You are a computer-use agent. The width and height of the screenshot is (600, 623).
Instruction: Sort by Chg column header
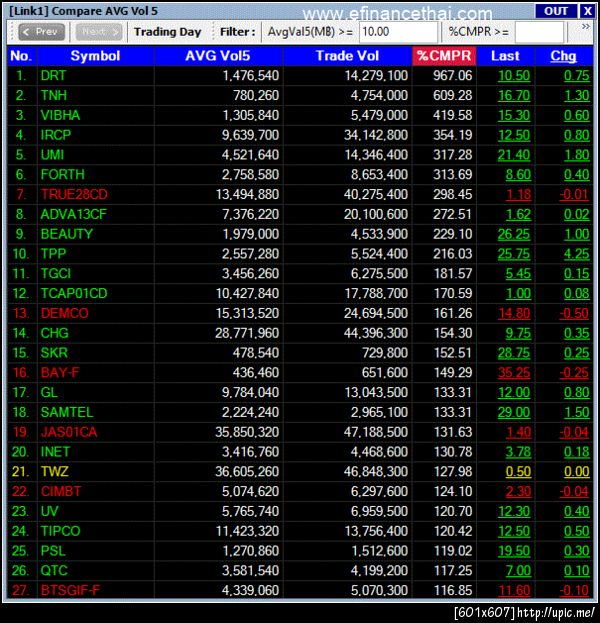563,56
